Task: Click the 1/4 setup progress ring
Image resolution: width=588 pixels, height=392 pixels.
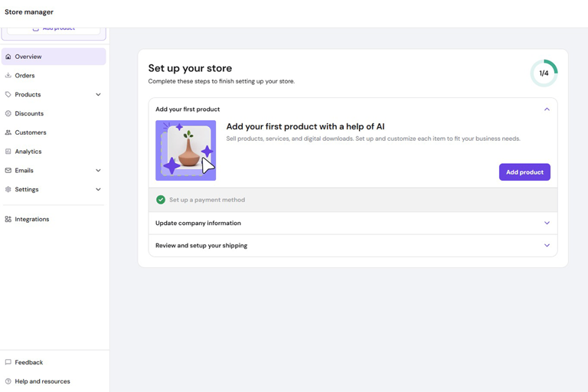Action: pyautogui.click(x=544, y=73)
